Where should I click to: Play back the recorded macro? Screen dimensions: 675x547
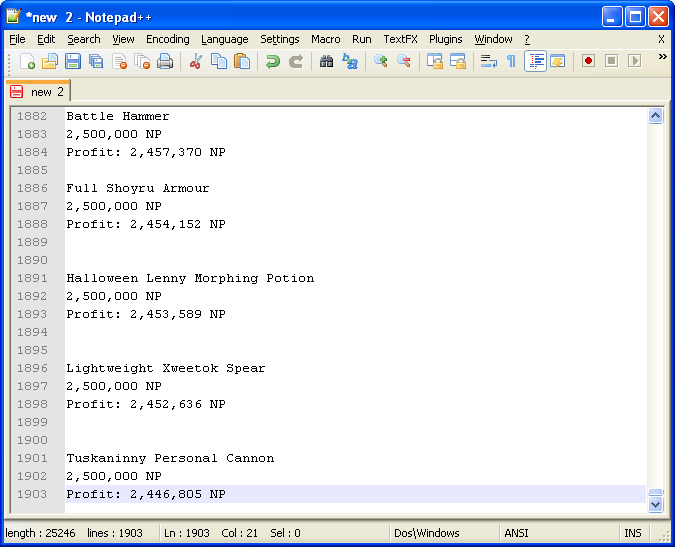(635, 61)
